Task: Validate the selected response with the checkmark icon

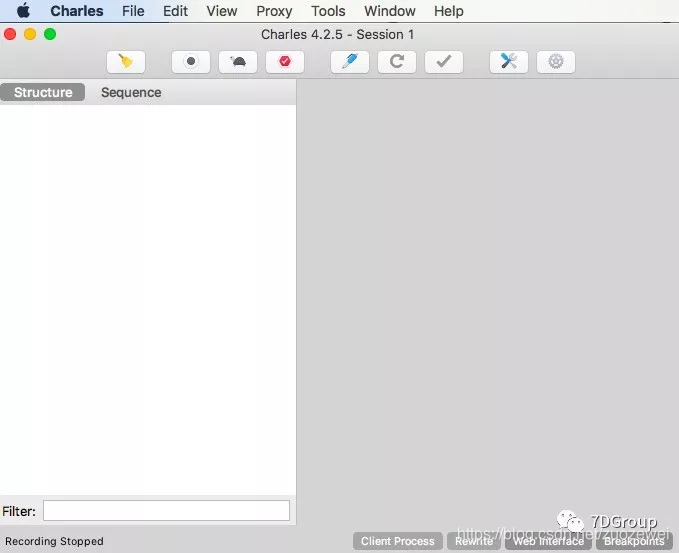Action: click(x=444, y=62)
